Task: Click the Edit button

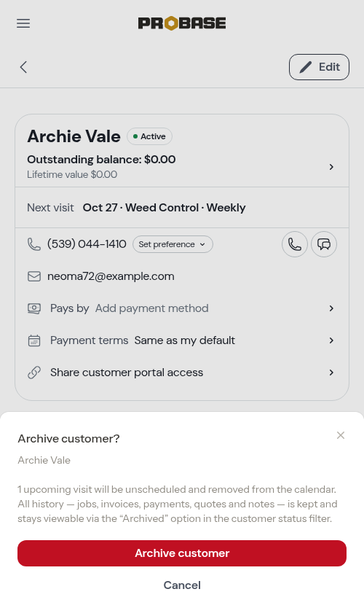Action: click(319, 67)
